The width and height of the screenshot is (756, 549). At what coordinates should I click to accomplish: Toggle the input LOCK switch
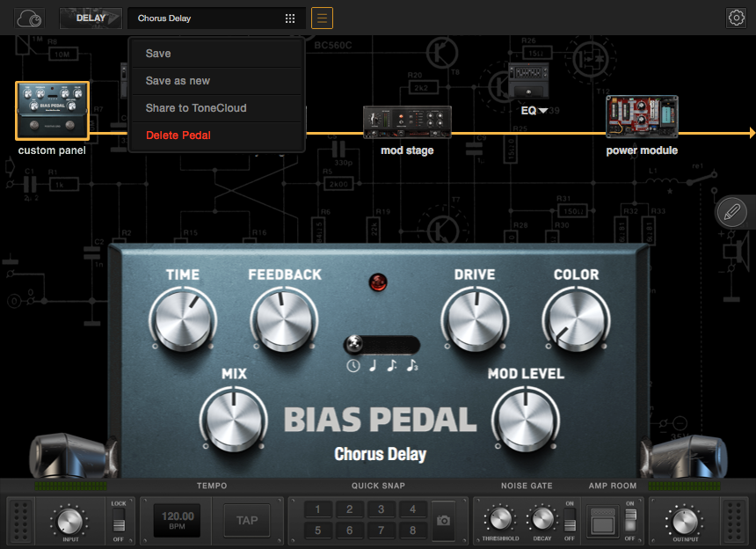[118, 521]
